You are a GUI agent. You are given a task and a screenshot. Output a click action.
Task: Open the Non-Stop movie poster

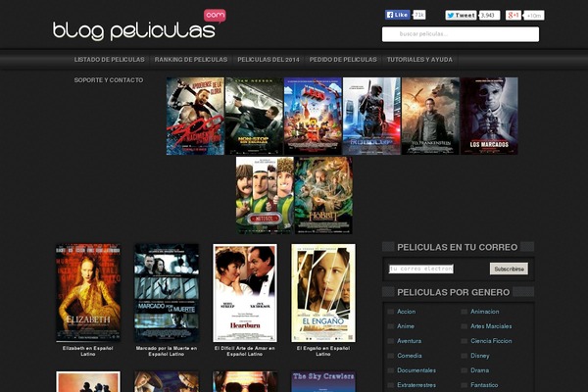point(254,116)
